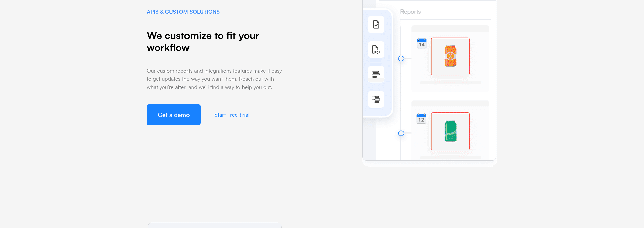Select the PDF file icon
Viewport: 644px width, 228px height.
pos(376,50)
